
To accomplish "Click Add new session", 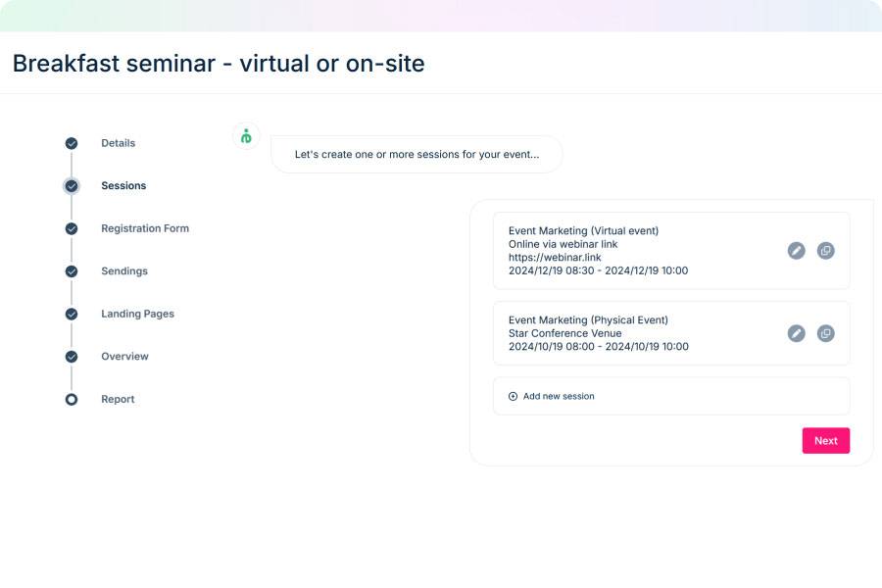I will [x=671, y=396].
